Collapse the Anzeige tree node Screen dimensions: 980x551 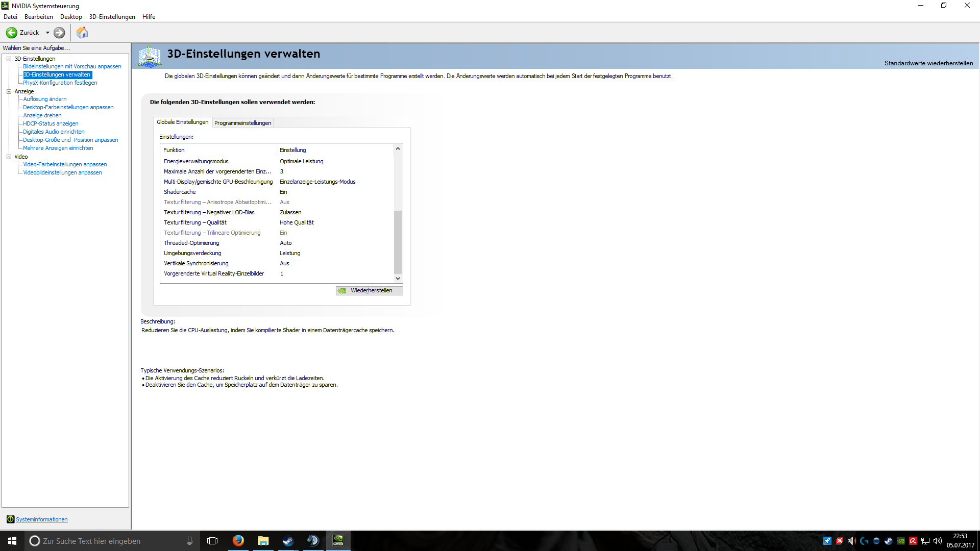[x=9, y=91]
